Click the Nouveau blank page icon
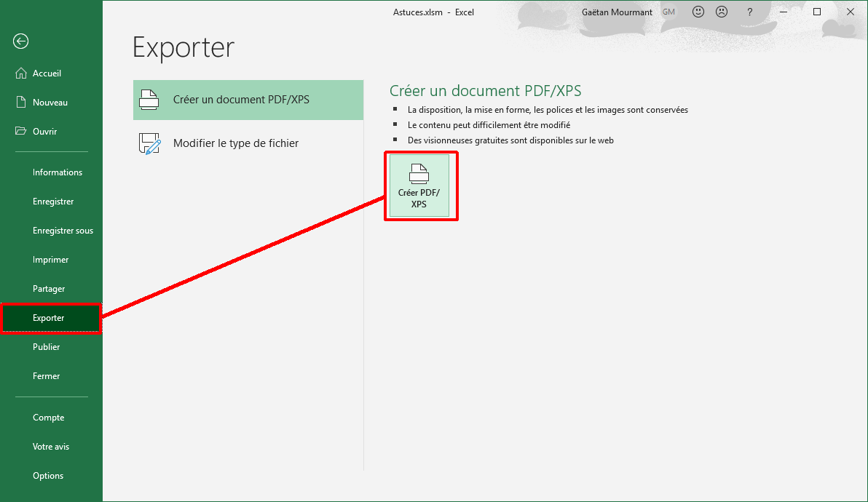868x502 pixels. coord(20,103)
